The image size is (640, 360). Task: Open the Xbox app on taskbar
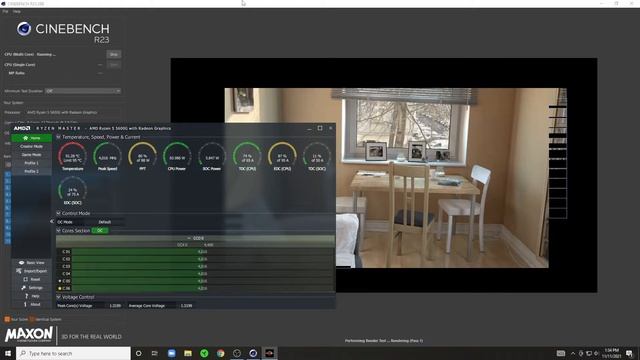[x=204, y=353]
